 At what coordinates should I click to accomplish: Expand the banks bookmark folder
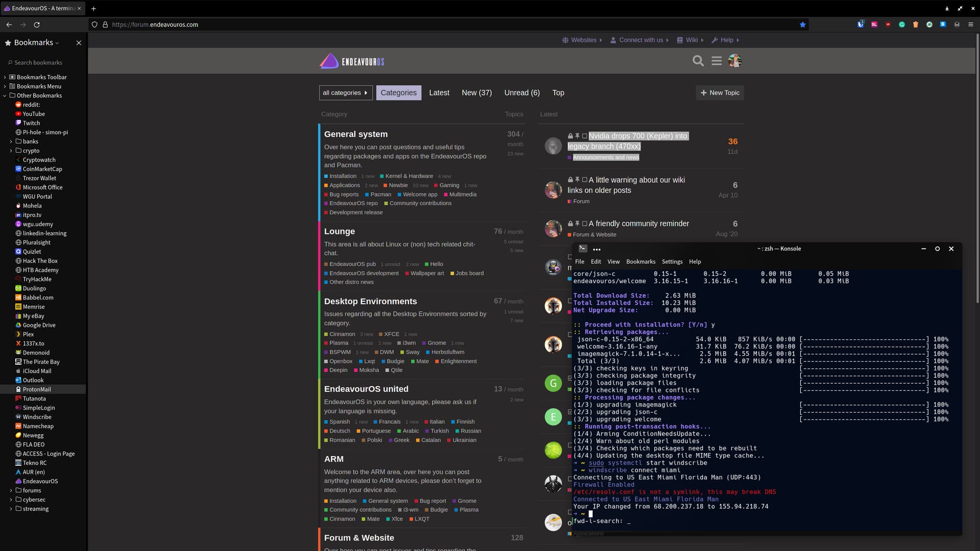[11, 141]
